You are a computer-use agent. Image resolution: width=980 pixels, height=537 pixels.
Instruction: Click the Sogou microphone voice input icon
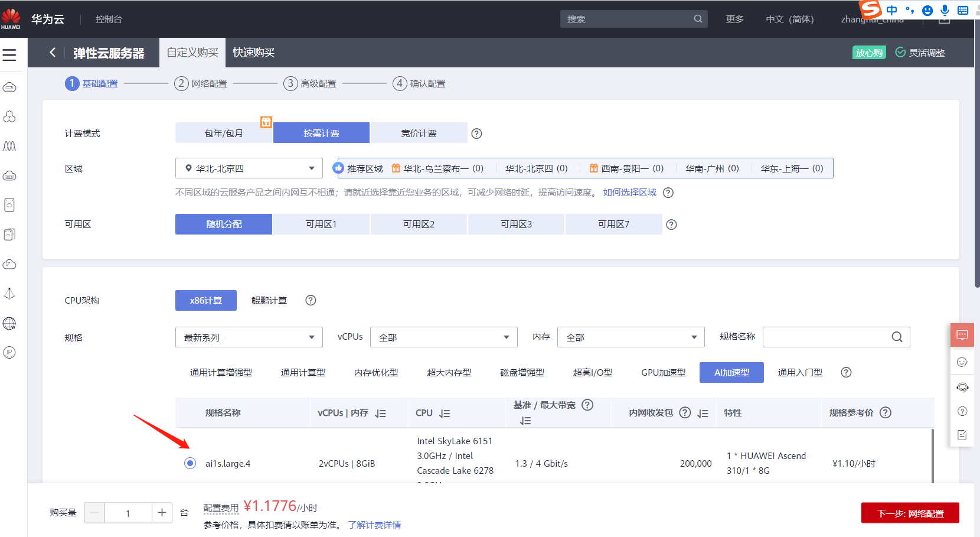point(945,10)
